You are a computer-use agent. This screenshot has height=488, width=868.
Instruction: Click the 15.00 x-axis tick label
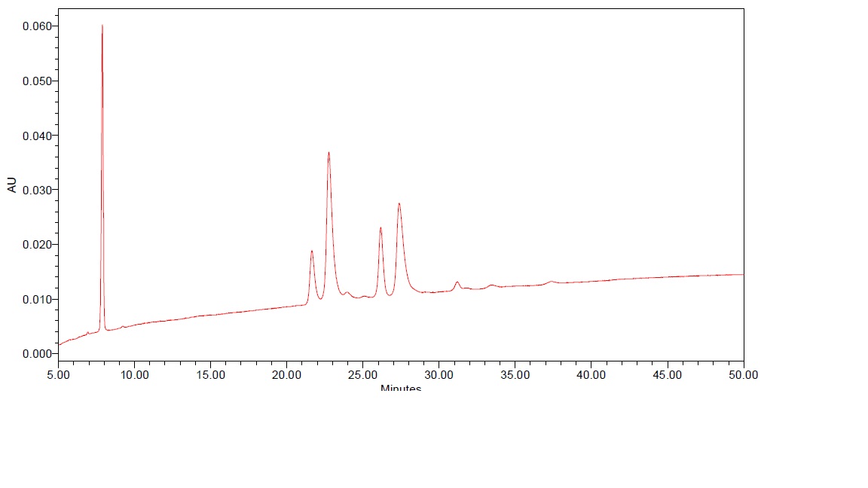[211, 374]
